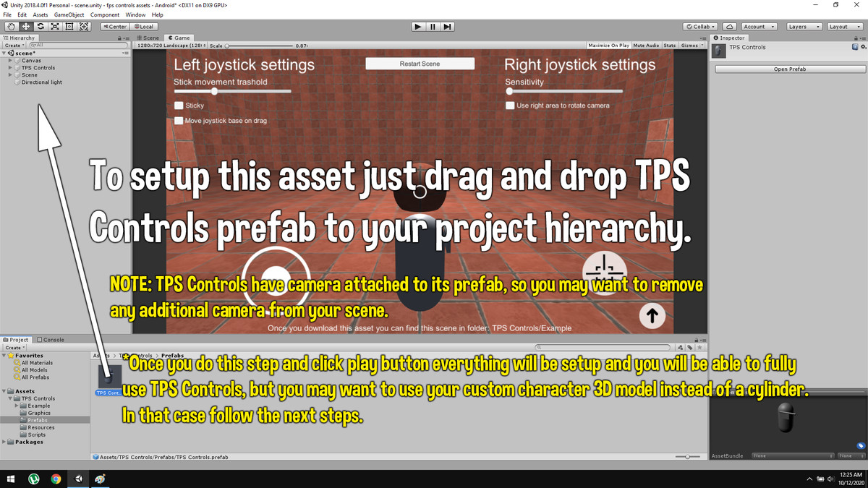Select the TPS Controls prefab thumbnail
Image resolution: width=868 pixels, height=488 pixels.
tap(109, 376)
